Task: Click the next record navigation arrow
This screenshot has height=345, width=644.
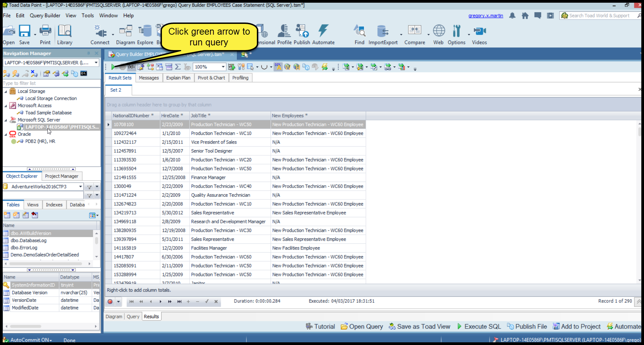Action: 161,302
